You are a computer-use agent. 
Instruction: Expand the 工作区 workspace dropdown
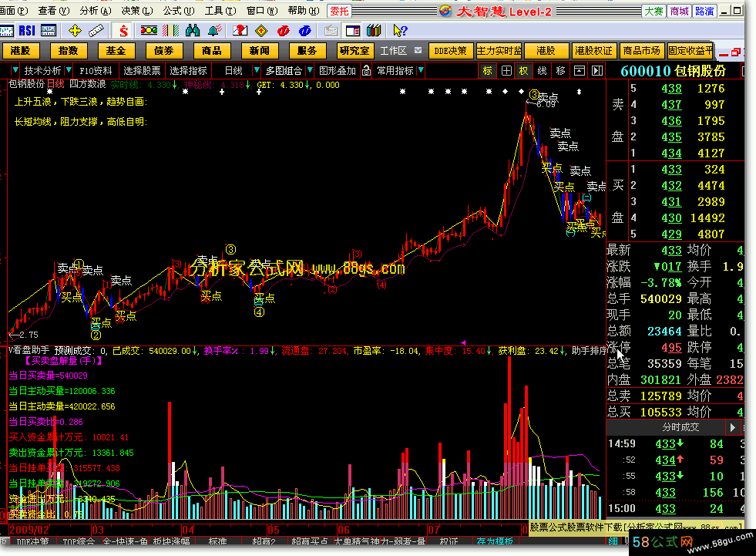pyautogui.click(x=418, y=50)
